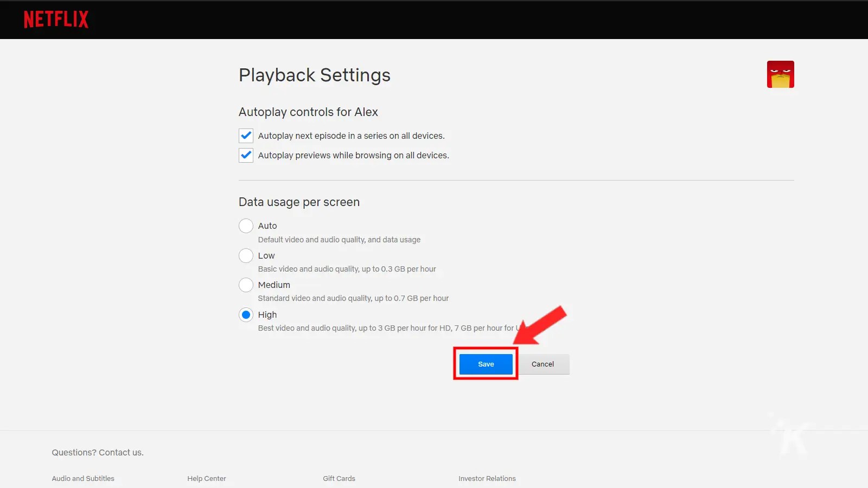Select the Alex profile picture icon
This screenshot has height=488, width=868.
tap(781, 74)
